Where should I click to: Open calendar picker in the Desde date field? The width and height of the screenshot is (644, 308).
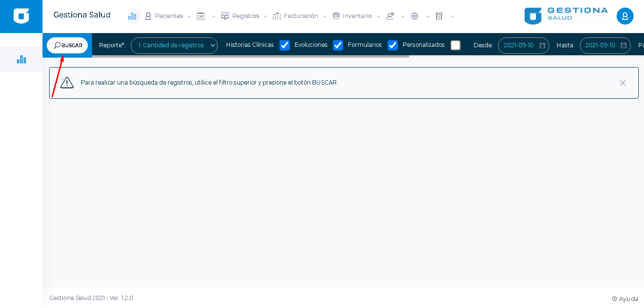coord(542,45)
